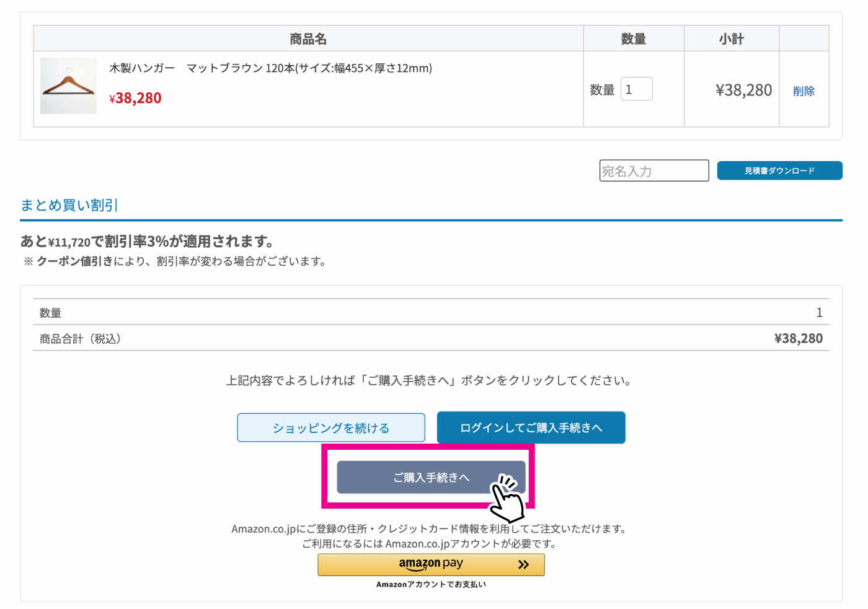Click the red price ¥38,280 under the product

tap(136, 98)
